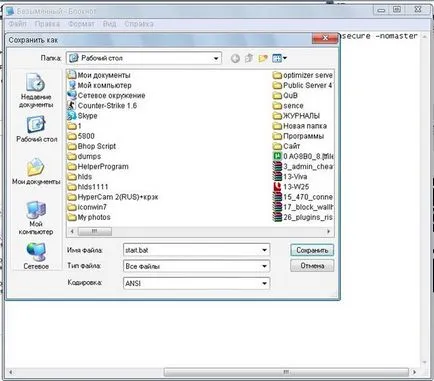Select the Программы folder

(298, 136)
